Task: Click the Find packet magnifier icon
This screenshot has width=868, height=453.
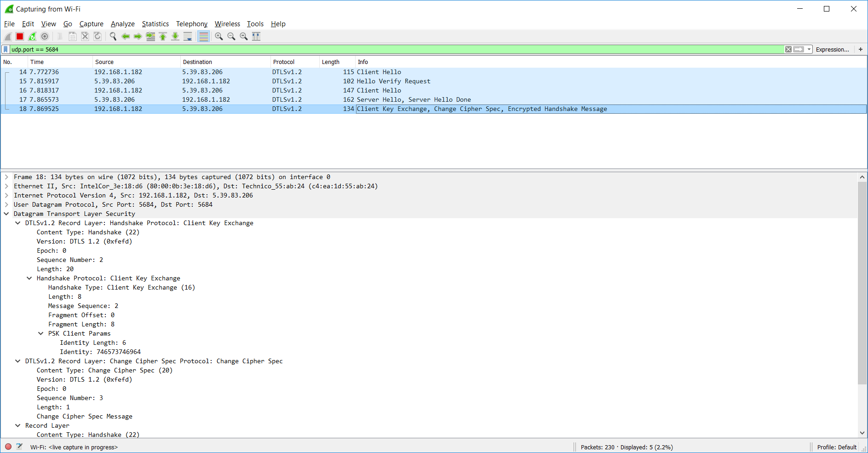Action: pos(113,36)
